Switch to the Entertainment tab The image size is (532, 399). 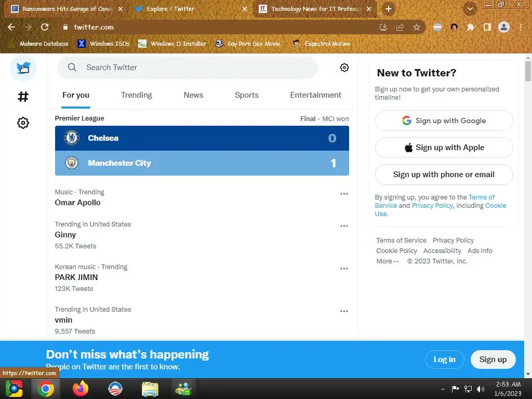(315, 95)
